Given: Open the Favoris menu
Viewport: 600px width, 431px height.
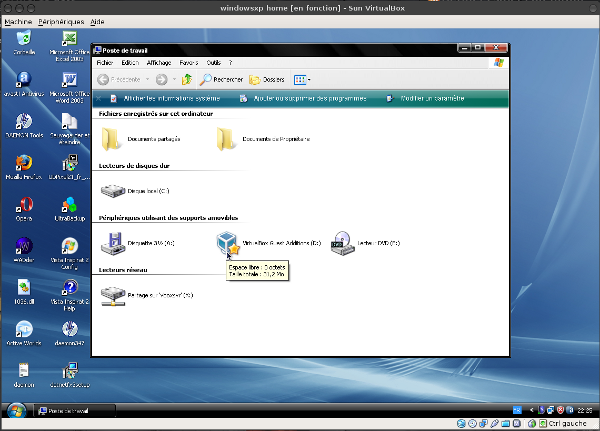Looking at the screenshot, I should click(x=189, y=63).
